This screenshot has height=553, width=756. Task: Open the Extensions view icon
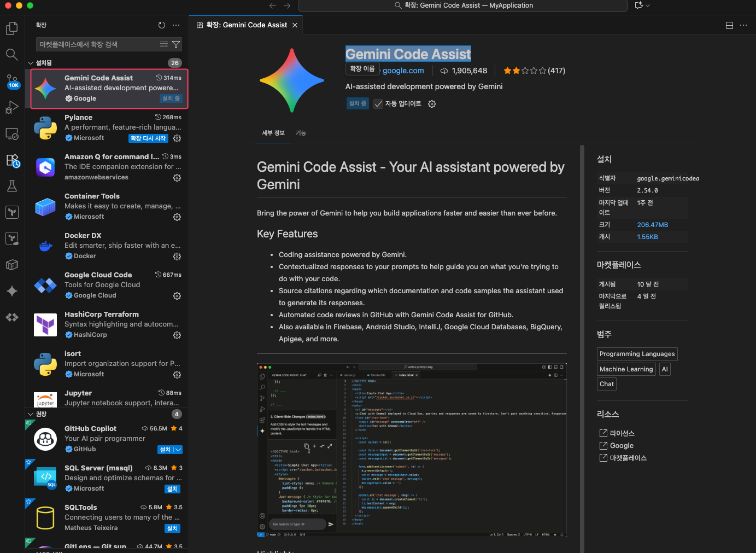[x=12, y=160]
